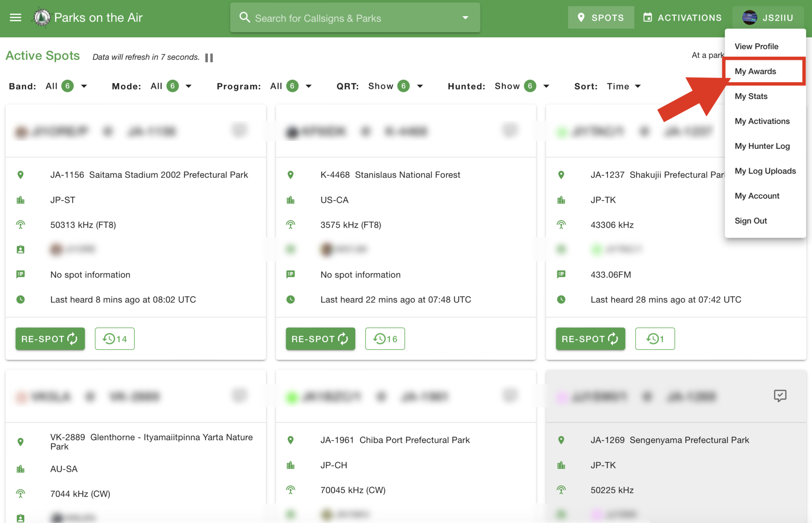This screenshot has width=812, height=523.
Task: Click spot history icon showing 14
Action: click(x=115, y=338)
